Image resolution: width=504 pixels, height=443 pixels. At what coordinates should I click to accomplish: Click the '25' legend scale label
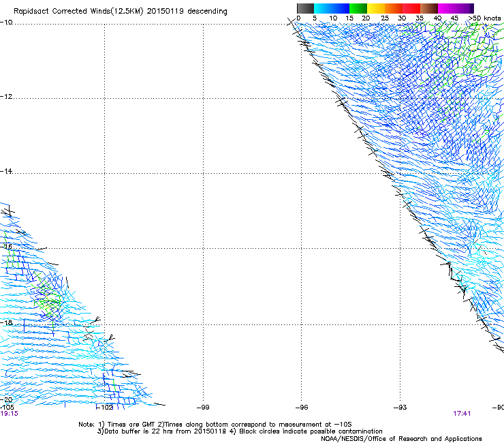tap(385, 18)
